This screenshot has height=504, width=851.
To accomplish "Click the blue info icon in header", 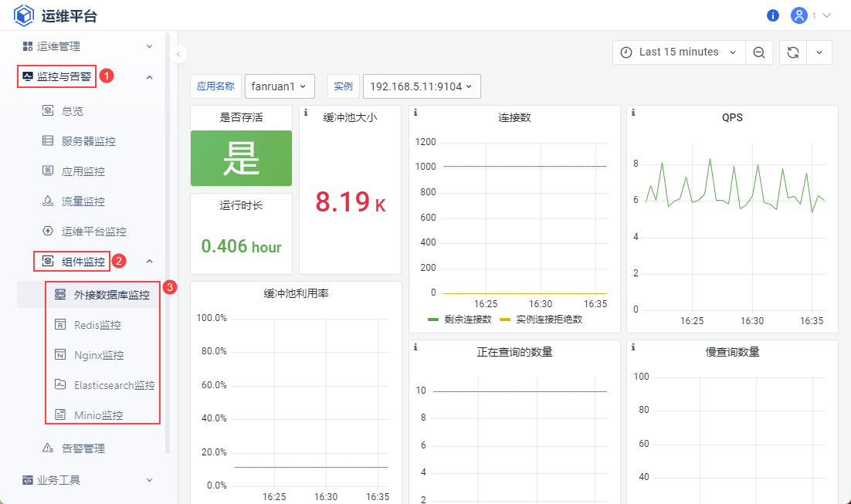I will [773, 15].
